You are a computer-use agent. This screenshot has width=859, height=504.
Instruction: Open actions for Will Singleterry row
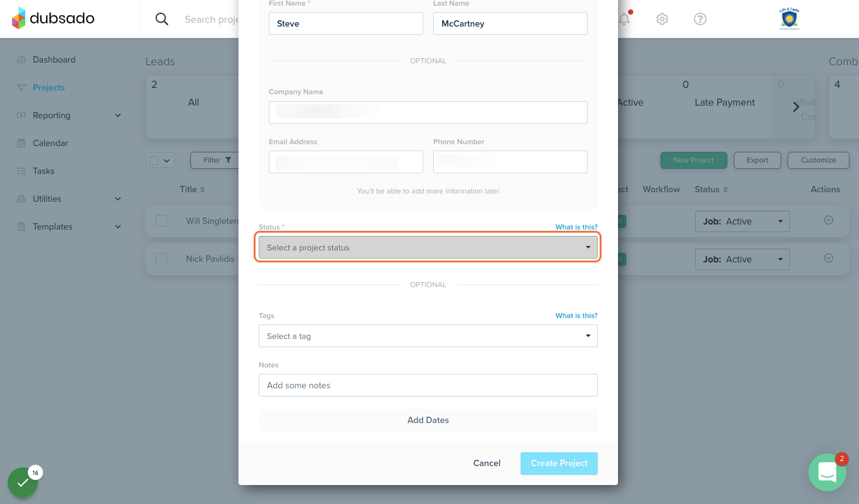(x=829, y=220)
